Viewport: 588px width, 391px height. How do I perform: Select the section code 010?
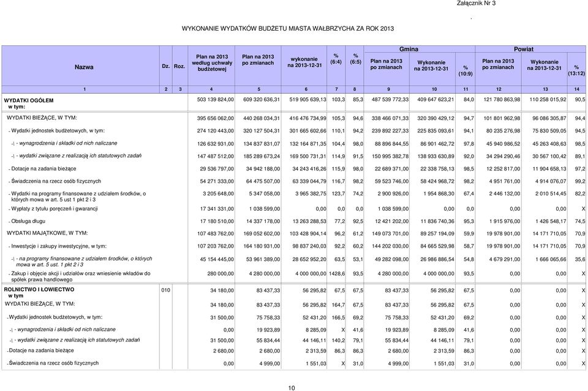165,290
